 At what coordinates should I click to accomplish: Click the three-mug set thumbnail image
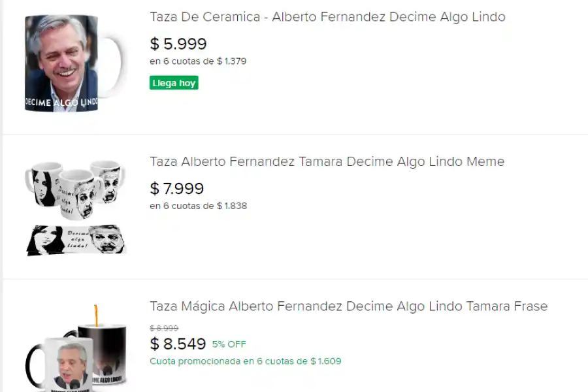[x=74, y=189]
